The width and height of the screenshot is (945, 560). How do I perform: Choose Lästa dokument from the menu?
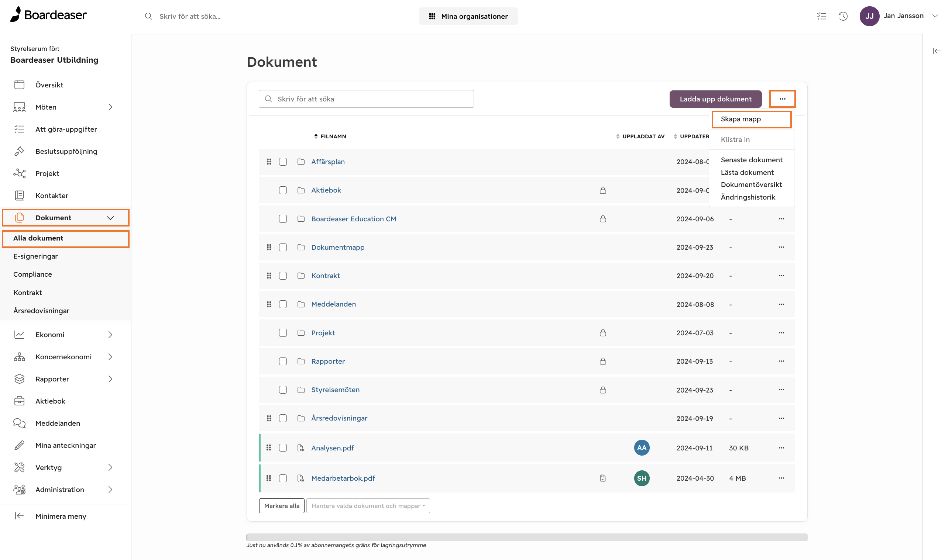pos(747,172)
